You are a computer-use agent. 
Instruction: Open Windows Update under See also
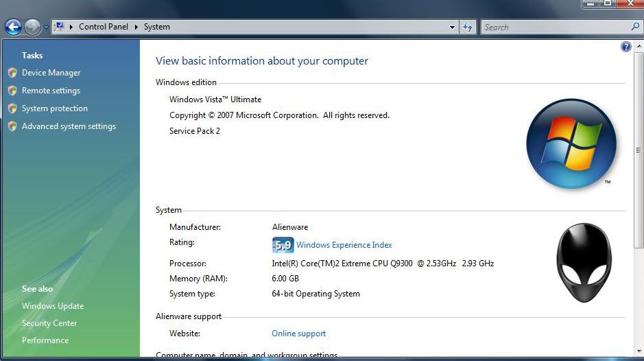tap(53, 306)
